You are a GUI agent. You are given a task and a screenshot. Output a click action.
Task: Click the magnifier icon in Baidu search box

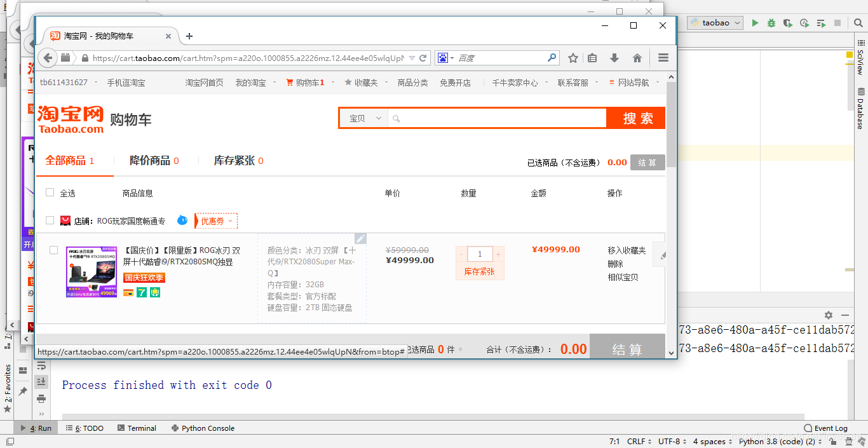click(x=552, y=58)
